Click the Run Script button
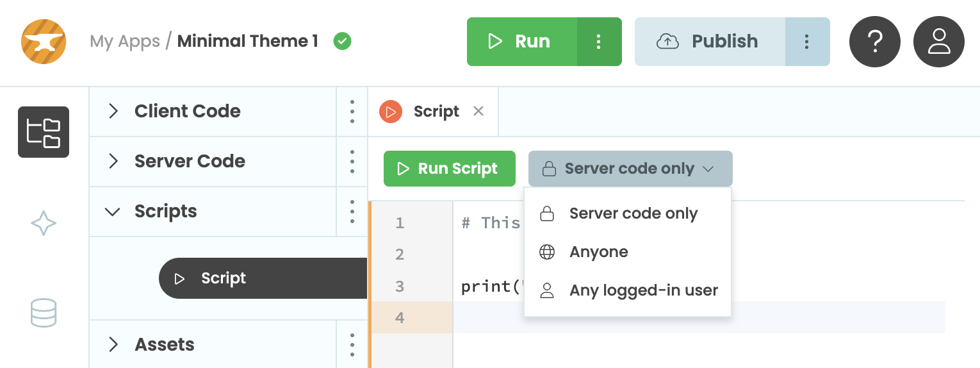 click(450, 169)
